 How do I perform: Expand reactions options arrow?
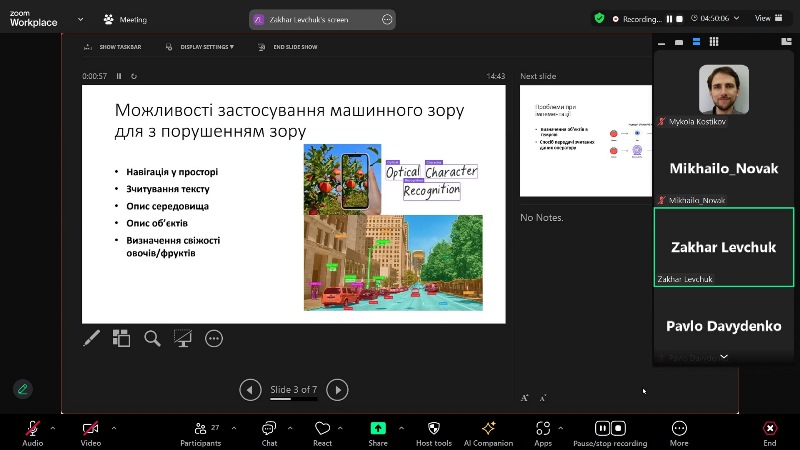pos(340,428)
